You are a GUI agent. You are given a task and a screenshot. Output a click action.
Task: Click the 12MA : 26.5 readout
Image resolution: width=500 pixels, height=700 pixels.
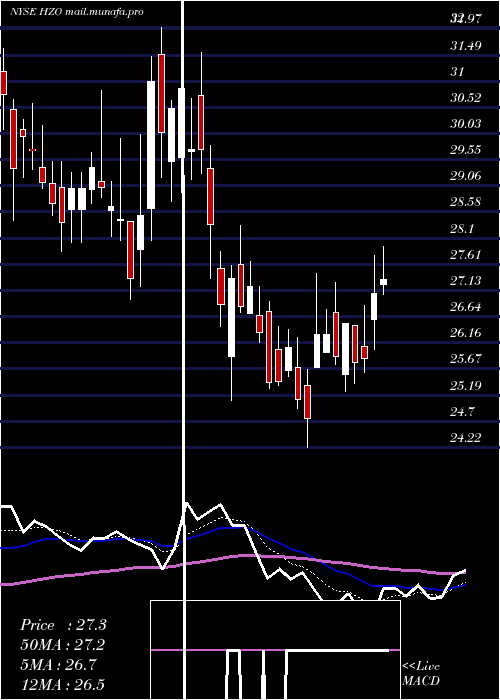tap(63, 684)
